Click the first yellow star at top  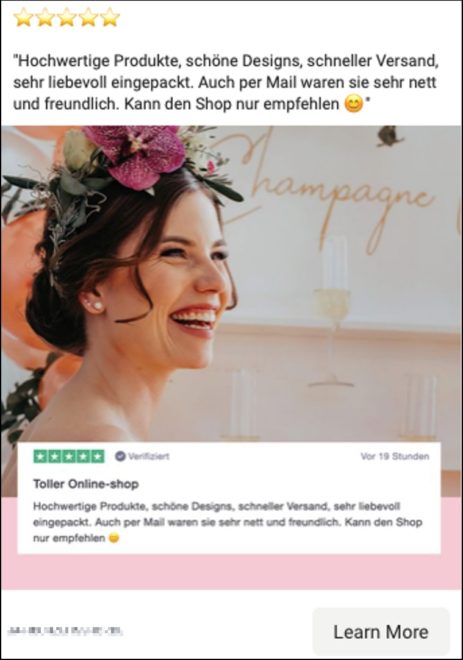point(23,18)
